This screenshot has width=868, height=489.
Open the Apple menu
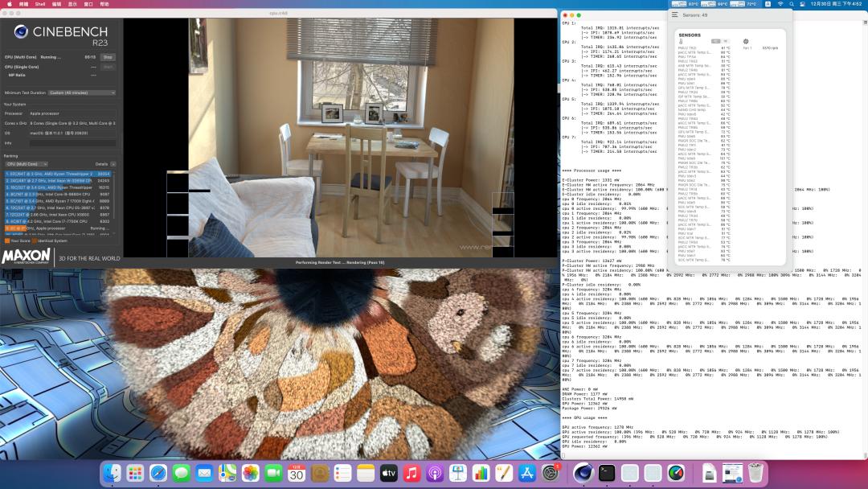pos(7,4)
